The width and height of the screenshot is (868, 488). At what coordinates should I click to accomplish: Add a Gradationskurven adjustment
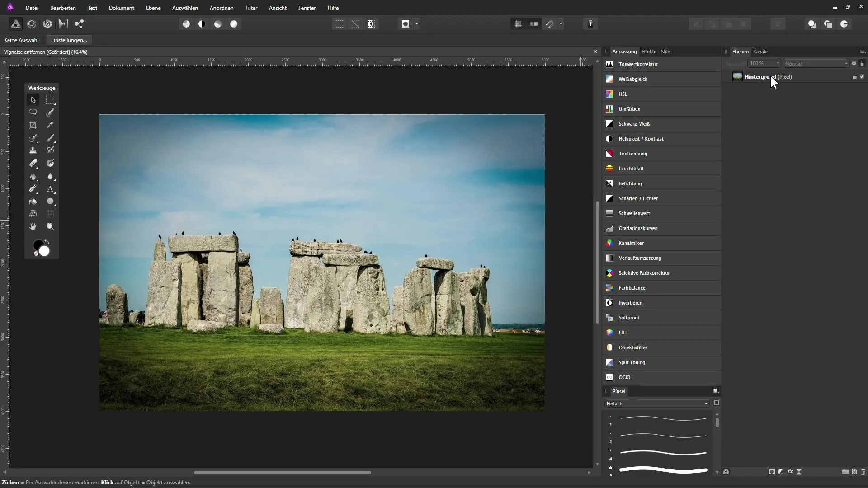click(x=662, y=228)
